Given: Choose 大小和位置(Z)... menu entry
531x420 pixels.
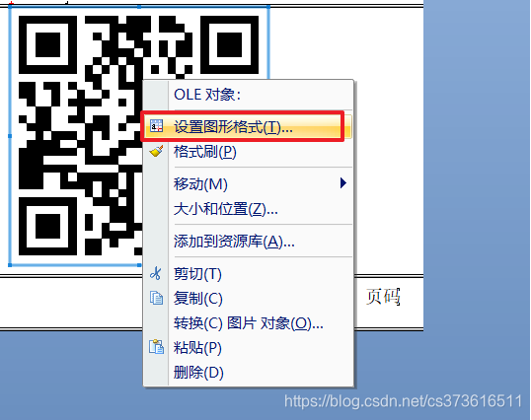Looking at the screenshot, I should tap(248, 209).
